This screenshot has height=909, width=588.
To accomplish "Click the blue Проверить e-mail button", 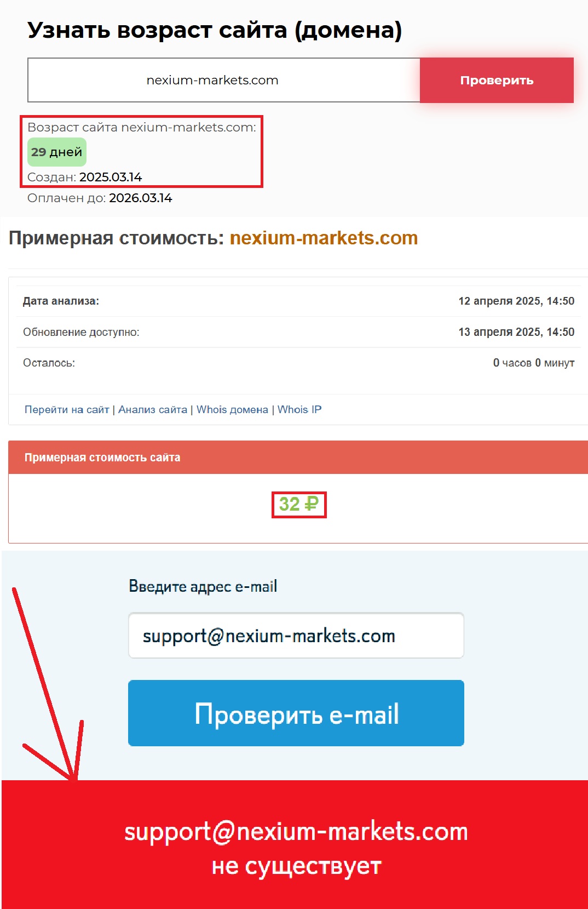I will pos(296,713).
